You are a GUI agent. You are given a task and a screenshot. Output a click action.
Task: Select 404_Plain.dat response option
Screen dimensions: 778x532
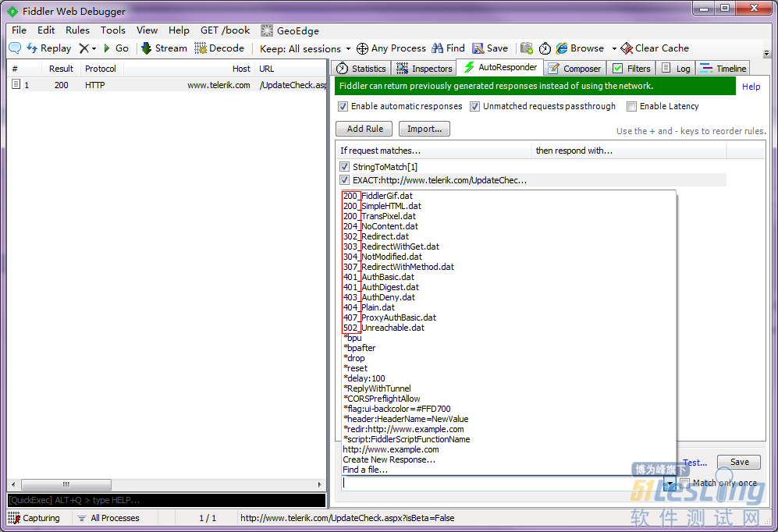point(509,307)
